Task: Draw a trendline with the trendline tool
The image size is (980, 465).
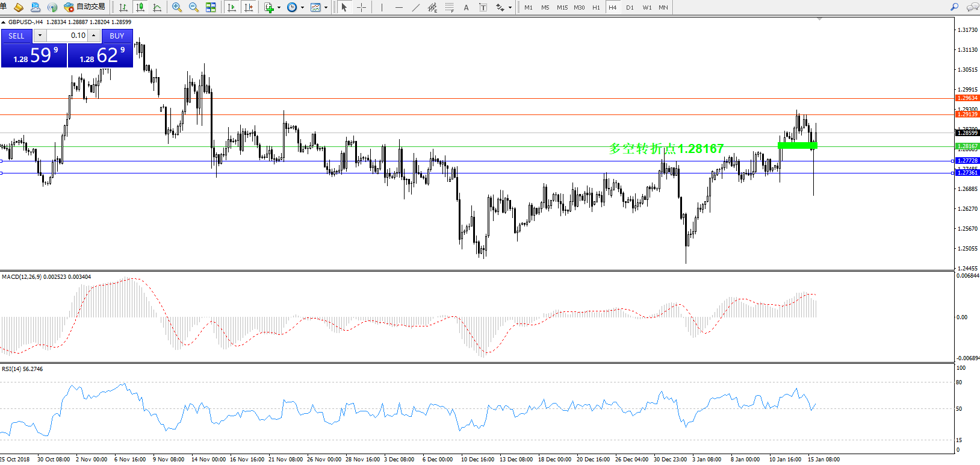Action: coord(415,7)
